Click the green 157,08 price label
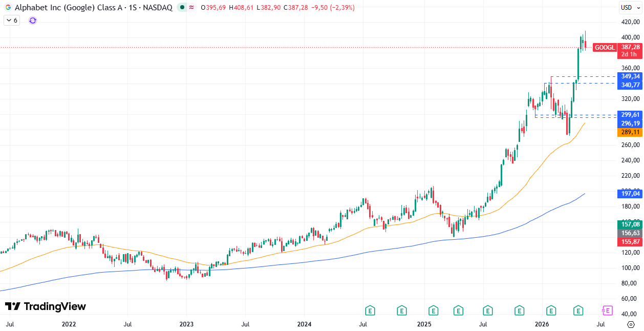This screenshot has width=644, height=331. pos(631,224)
